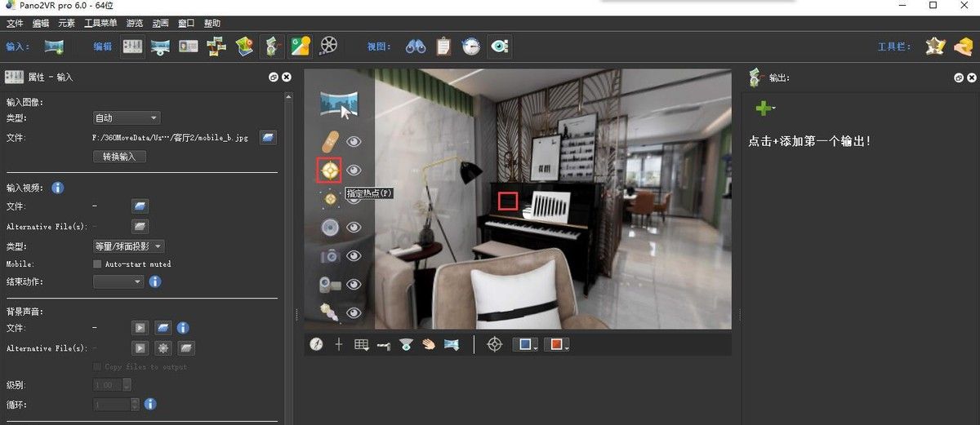Screen dimensions: 980x425
Task: Open the animation film reel icon
Action: click(328, 46)
